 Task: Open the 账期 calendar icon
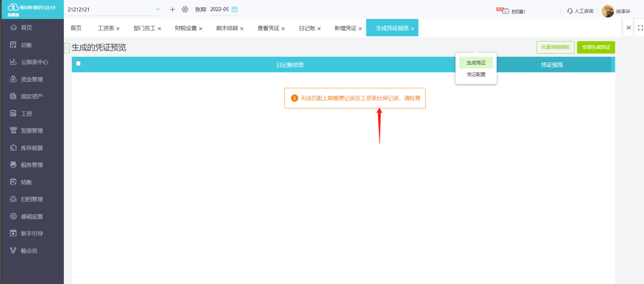click(x=234, y=9)
